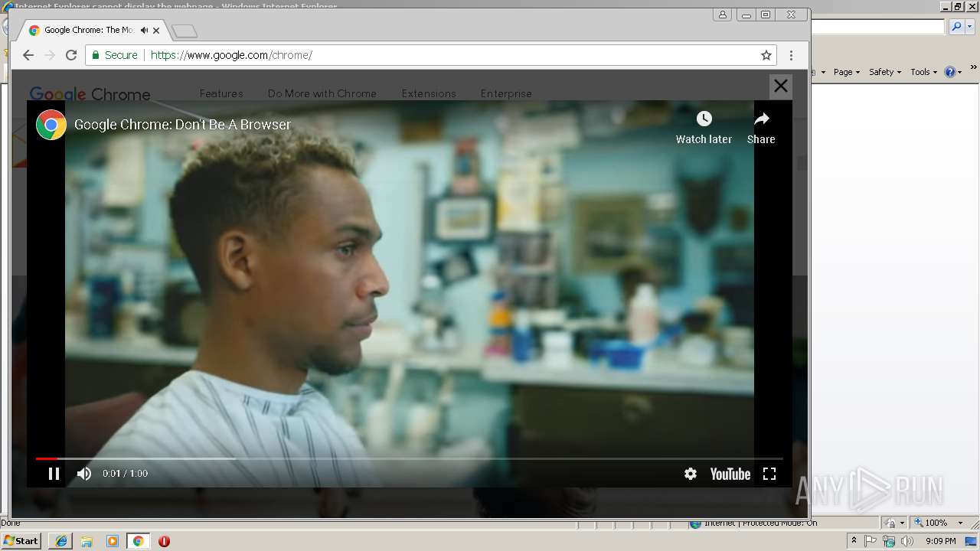The width and height of the screenshot is (980, 551).
Task: Click the Chrome logo channel icon
Action: click(51, 125)
